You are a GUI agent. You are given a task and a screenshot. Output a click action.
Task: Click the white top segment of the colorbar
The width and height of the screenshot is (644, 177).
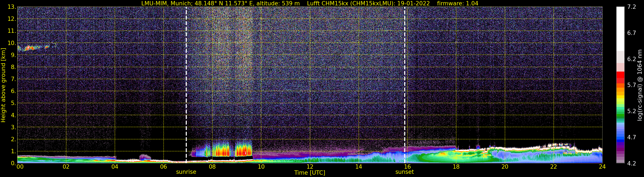[620, 29]
